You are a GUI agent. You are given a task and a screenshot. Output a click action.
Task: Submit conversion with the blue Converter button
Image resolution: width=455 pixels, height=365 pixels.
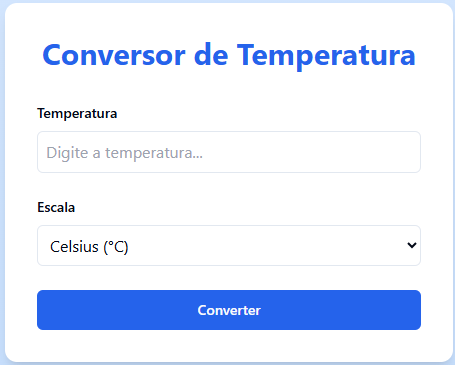pyautogui.click(x=229, y=310)
